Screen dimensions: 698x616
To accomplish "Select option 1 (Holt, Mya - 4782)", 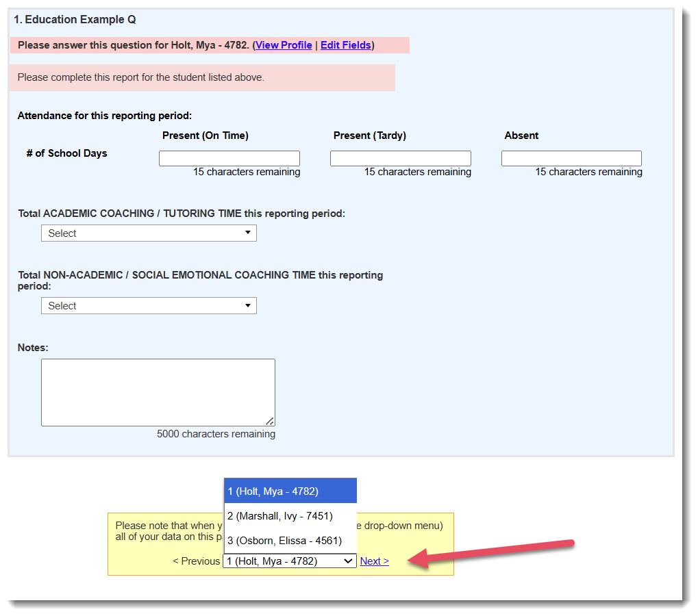I will [290, 491].
